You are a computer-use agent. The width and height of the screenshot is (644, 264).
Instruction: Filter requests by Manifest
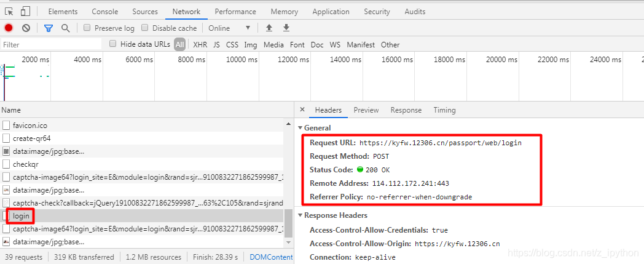pyautogui.click(x=361, y=44)
